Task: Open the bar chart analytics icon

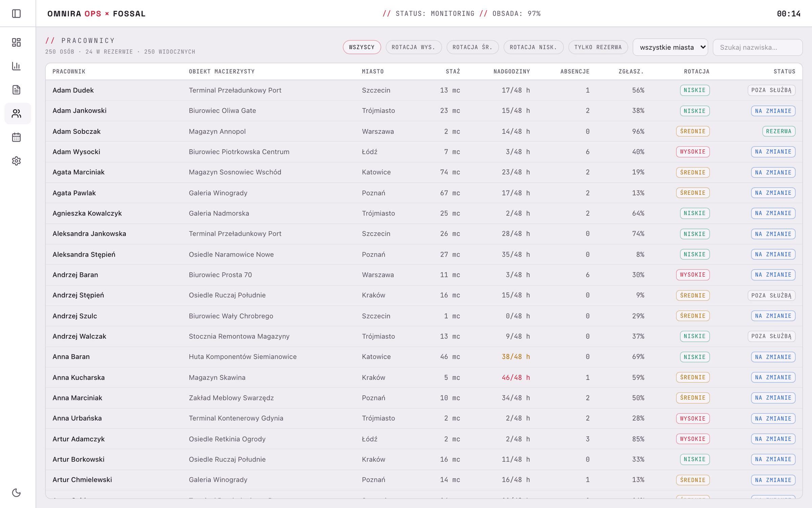Action: tap(16, 66)
